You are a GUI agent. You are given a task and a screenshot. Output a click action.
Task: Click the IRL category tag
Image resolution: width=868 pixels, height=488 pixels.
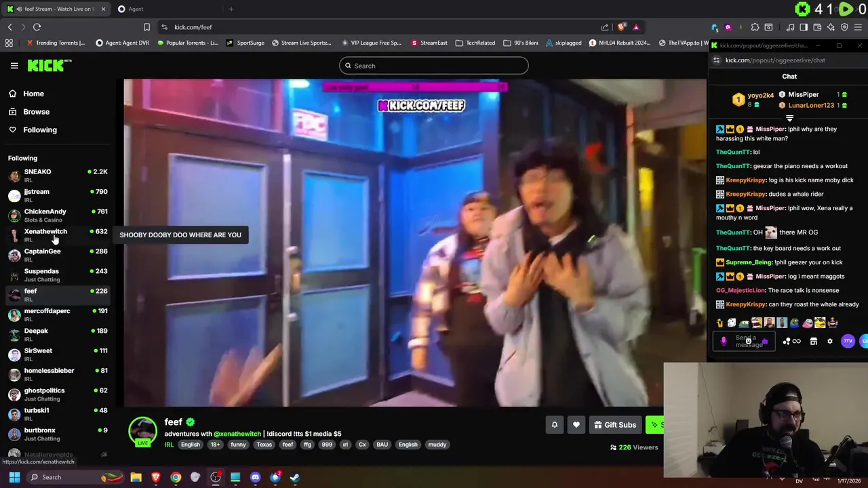169,445
